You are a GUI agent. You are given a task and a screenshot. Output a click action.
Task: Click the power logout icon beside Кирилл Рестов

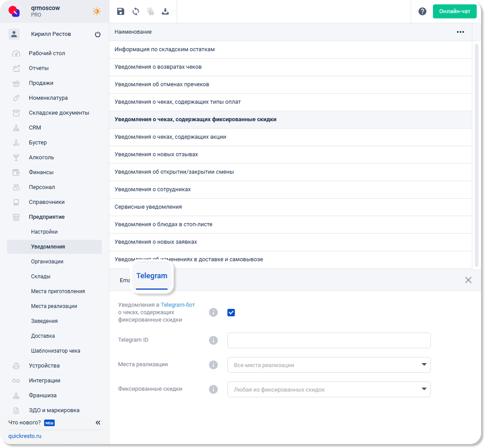tap(98, 35)
